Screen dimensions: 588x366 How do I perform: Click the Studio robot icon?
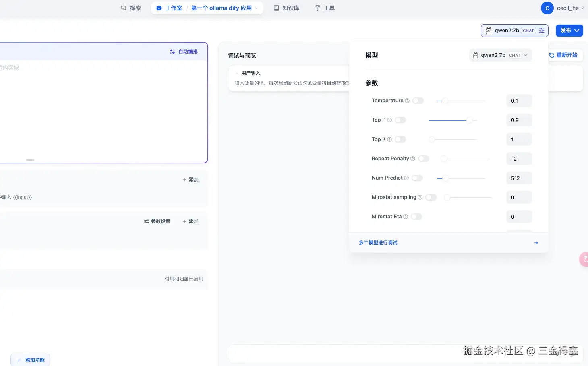tap(159, 8)
